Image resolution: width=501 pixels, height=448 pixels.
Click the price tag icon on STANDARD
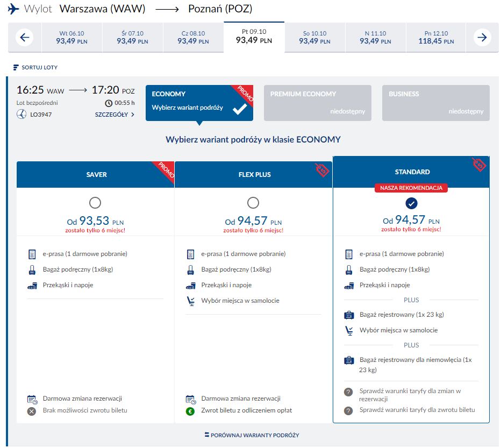click(x=479, y=165)
